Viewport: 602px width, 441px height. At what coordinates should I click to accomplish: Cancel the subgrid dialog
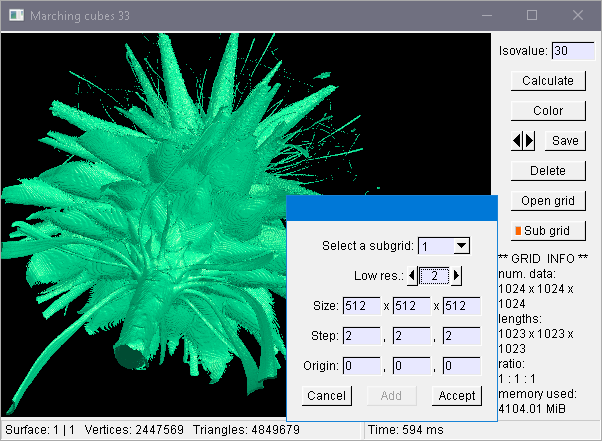click(326, 396)
